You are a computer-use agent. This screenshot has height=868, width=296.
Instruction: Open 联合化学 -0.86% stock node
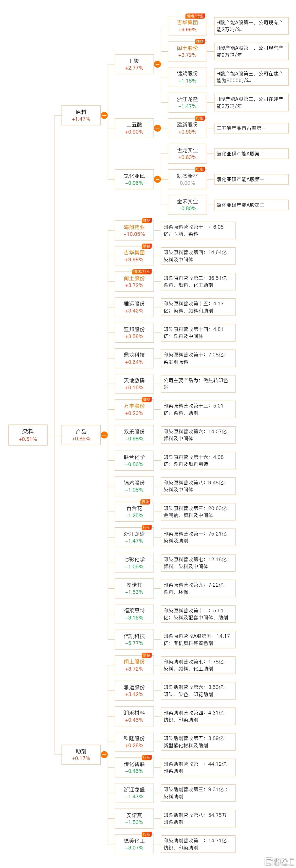pyautogui.click(x=134, y=461)
